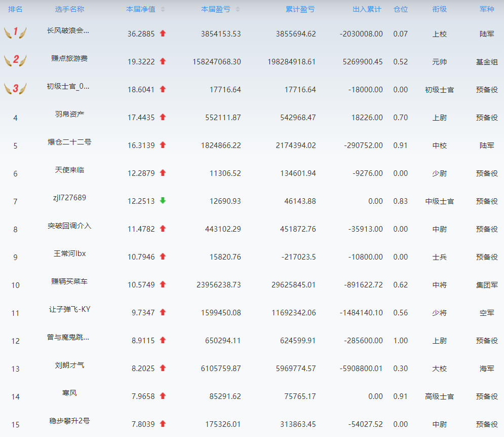Open player 让子弹飞-KY profile
This screenshot has height=437, width=504.
coord(69,310)
